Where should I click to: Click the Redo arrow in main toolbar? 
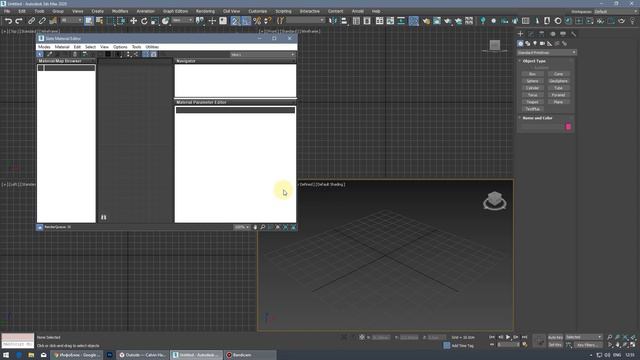(18, 21)
